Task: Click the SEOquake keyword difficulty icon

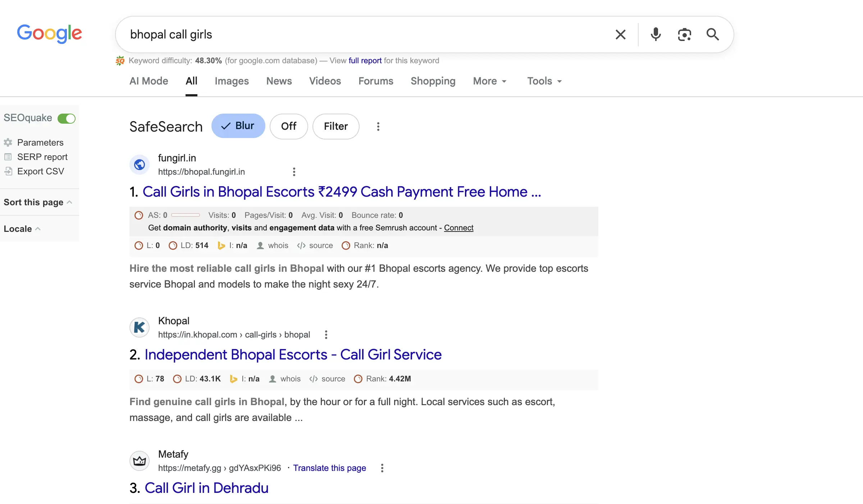Action: pos(120,61)
